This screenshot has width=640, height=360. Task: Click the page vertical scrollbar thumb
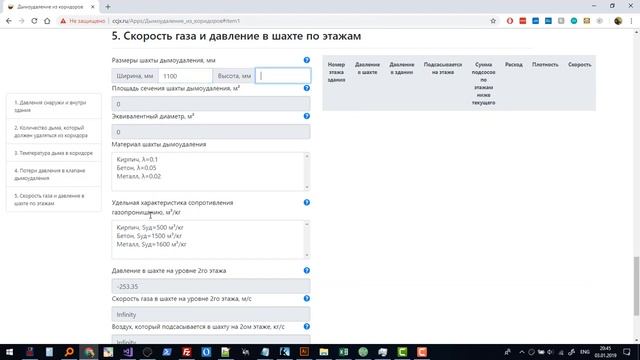tap(636, 286)
